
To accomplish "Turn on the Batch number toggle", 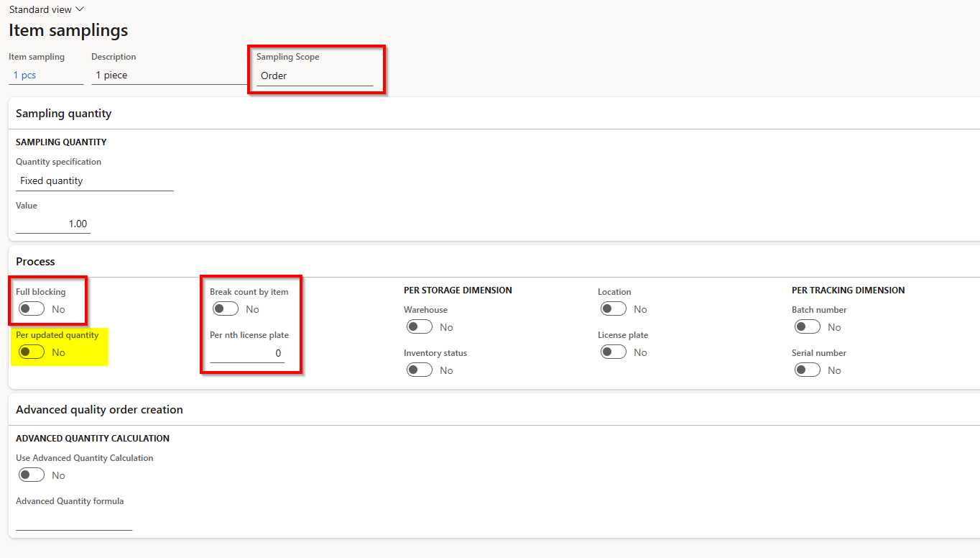I will [808, 327].
